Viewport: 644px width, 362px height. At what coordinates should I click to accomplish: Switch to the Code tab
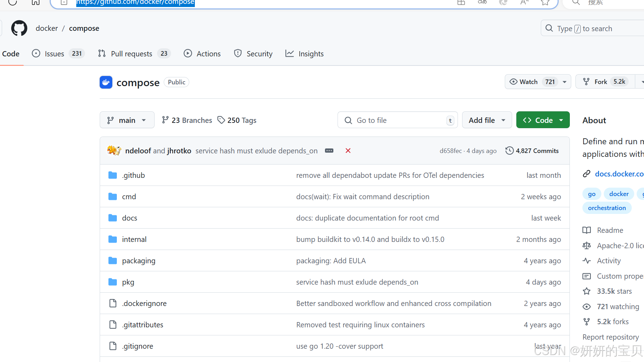pyautogui.click(x=11, y=54)
